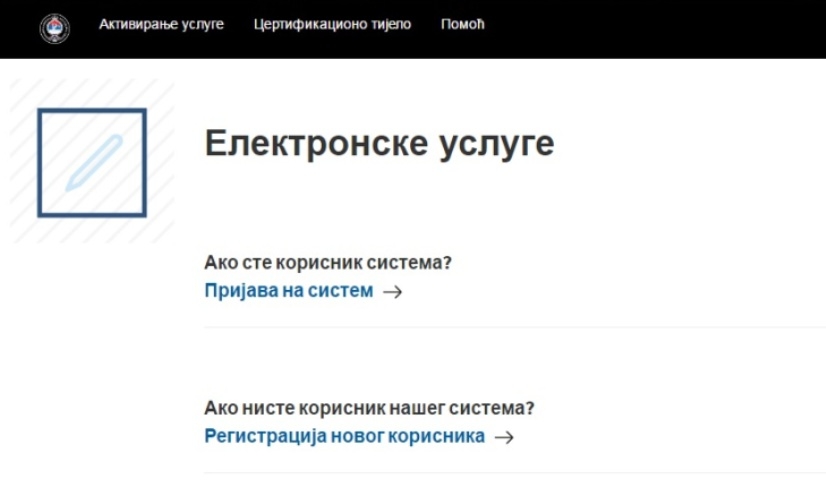
Task: Follow the Пријава на систем link
Action: click(288, 291)
